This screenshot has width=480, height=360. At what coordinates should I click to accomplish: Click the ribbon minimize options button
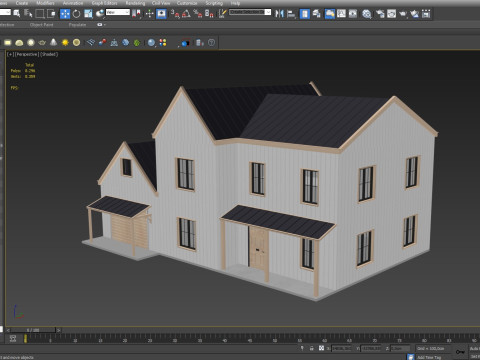(101, 25)
